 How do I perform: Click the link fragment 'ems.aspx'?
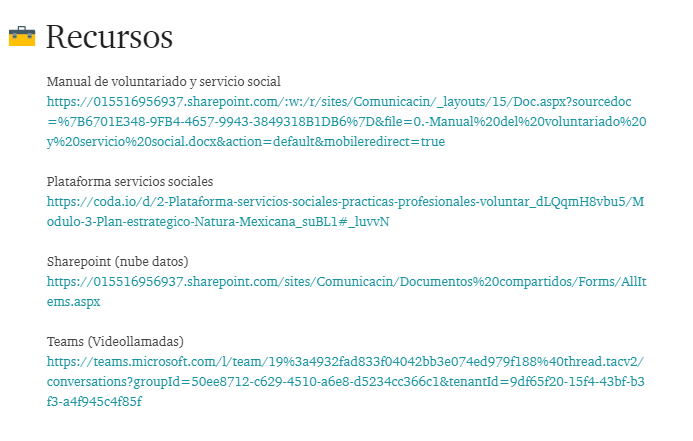click(74, 301)
